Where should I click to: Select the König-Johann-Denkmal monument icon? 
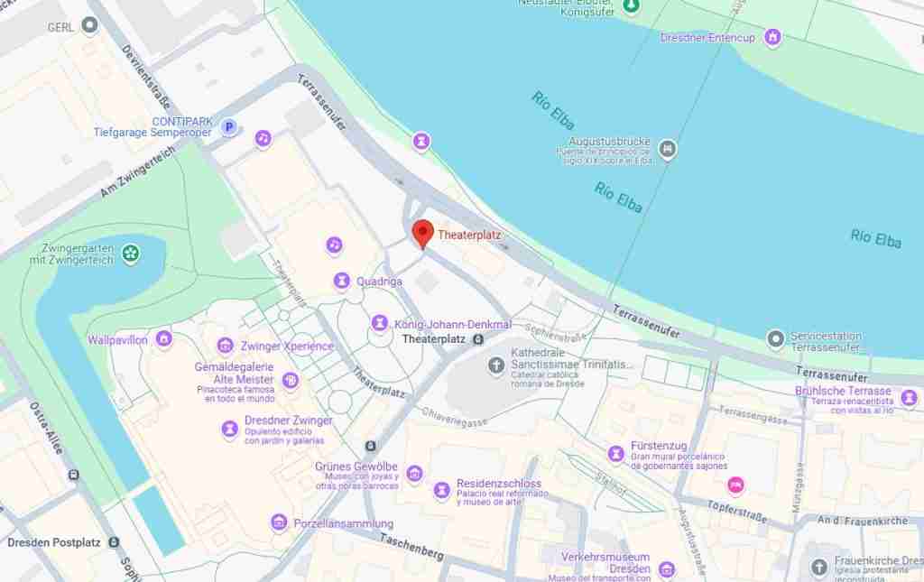pos(380,323)
